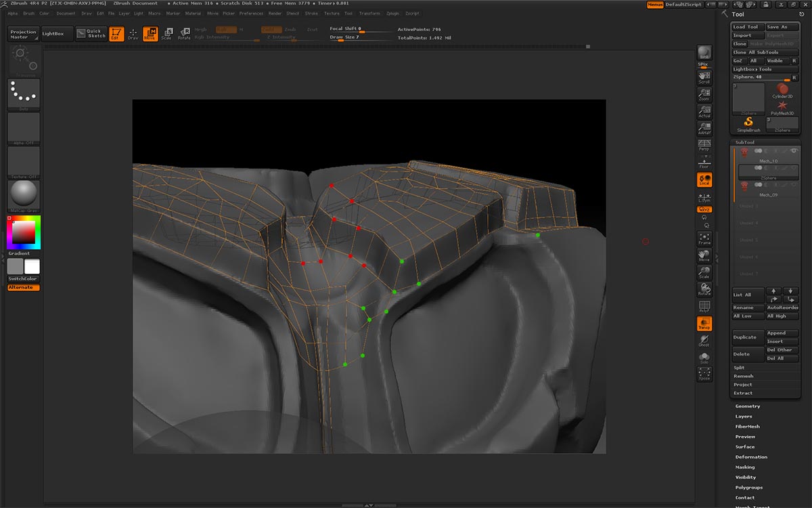The width and height of the screenshot is (812, 508).
Task: Set canvas to Actual size
Action: click(x=704, y=112)
